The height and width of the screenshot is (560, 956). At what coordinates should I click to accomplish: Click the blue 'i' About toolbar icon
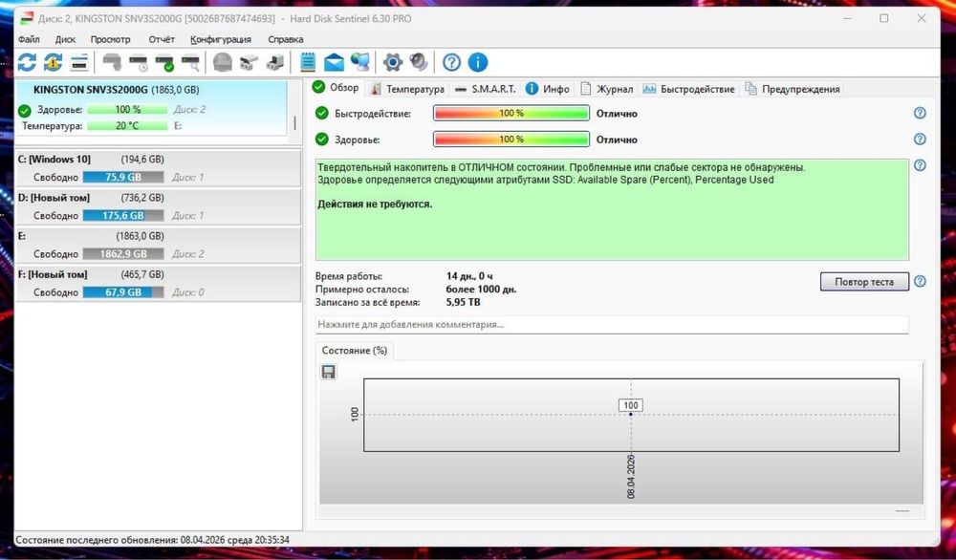[x=477, y=62]
